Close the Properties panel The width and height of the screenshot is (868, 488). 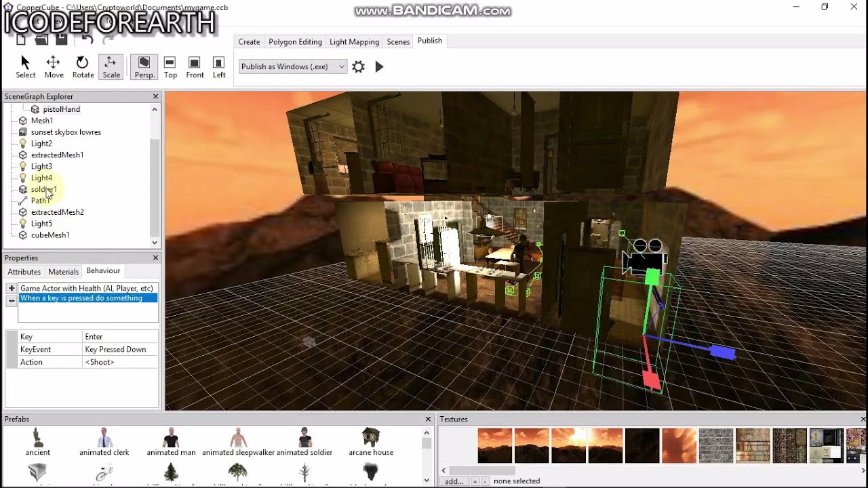[x=155, y=258]
